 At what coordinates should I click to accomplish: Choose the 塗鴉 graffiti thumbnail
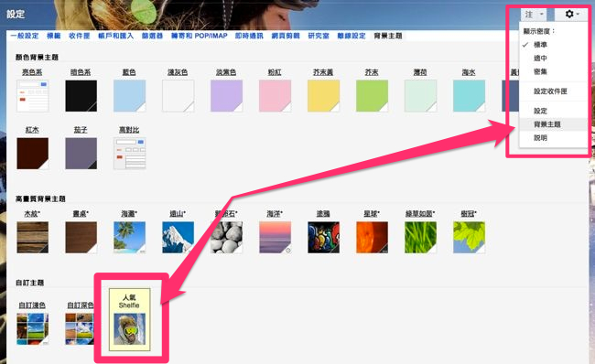(x=323, y=238)
